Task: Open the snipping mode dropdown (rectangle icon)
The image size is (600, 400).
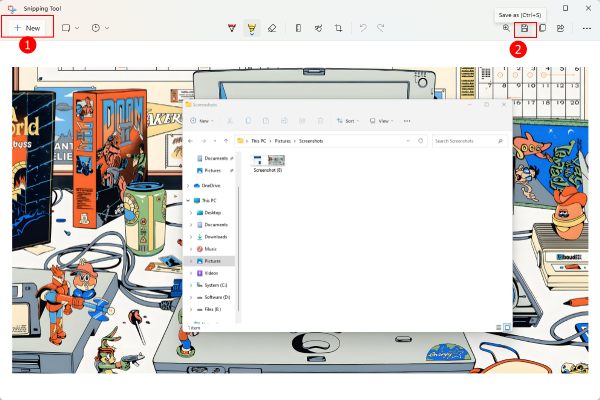Action: pos(70,28)
